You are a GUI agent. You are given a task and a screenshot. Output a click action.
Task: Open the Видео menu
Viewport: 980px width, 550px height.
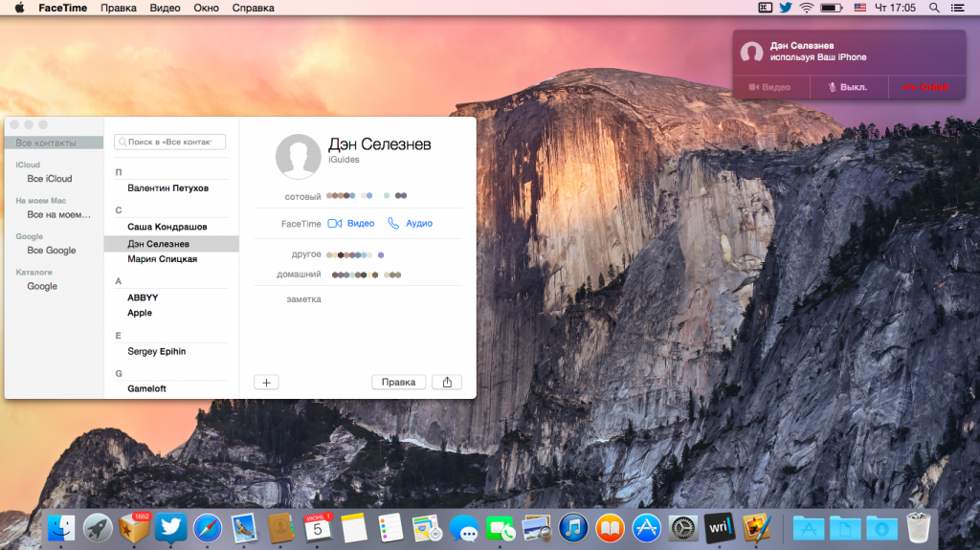coord(165,8)
